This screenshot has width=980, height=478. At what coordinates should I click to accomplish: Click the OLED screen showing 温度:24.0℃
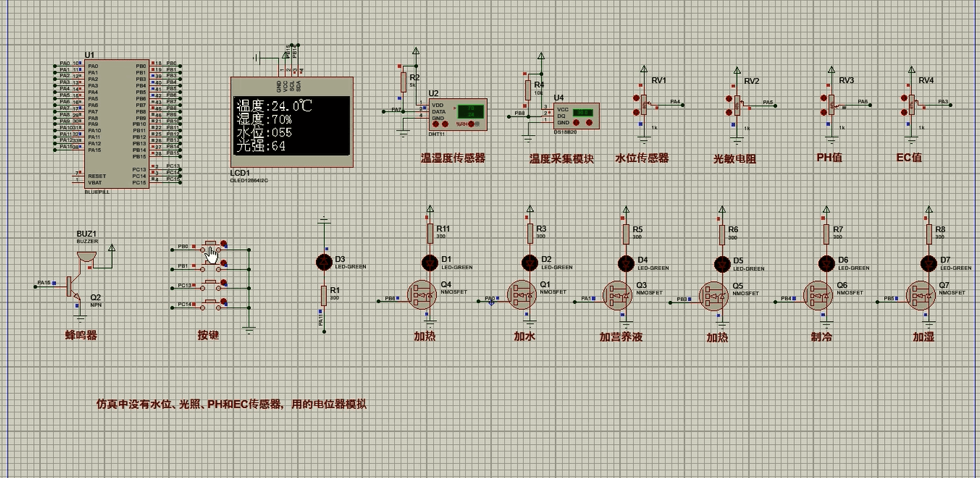pos(291,125)
